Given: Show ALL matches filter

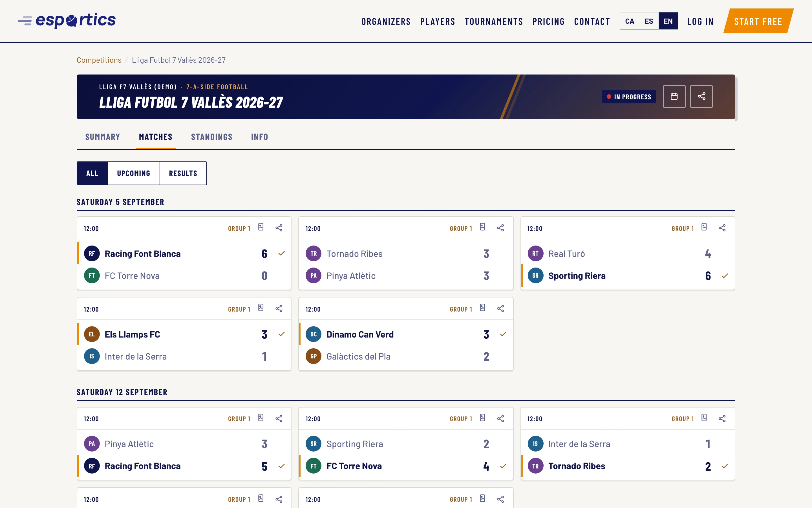Looking at the screenshot, I should coord(92,173).
